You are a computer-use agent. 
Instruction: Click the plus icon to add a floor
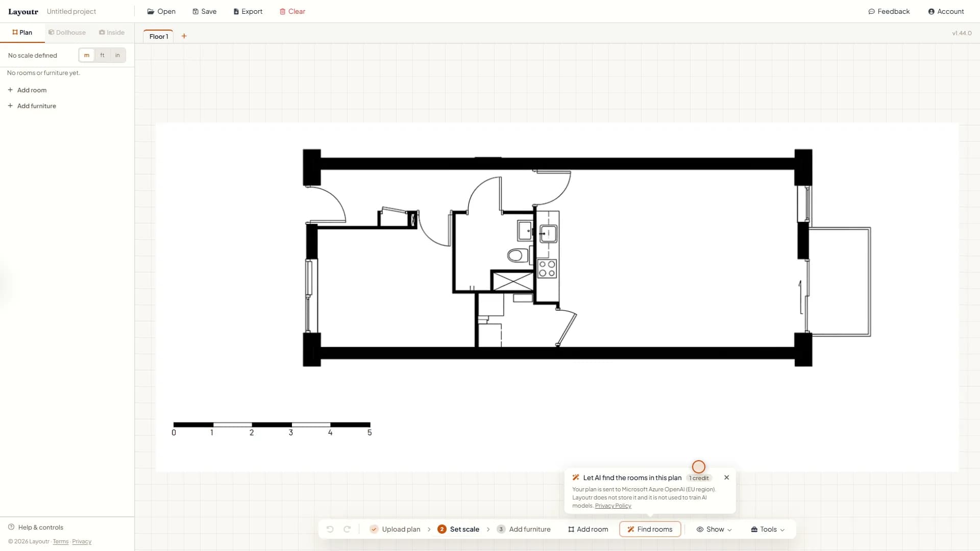[x=184, y=36]
